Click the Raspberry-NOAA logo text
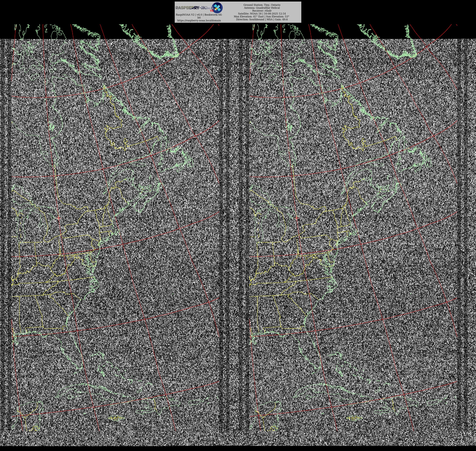Viewport: 476px width, 451px height. tap(192, 8)
